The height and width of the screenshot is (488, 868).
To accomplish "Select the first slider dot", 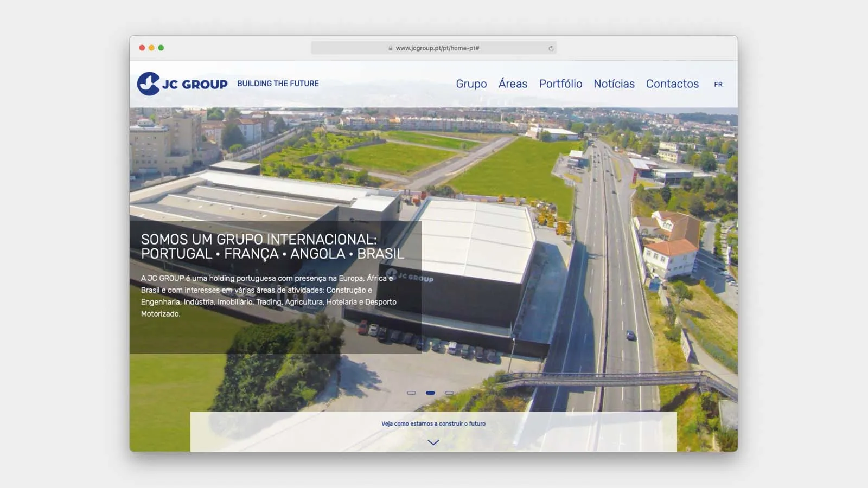I will point(411,393).
